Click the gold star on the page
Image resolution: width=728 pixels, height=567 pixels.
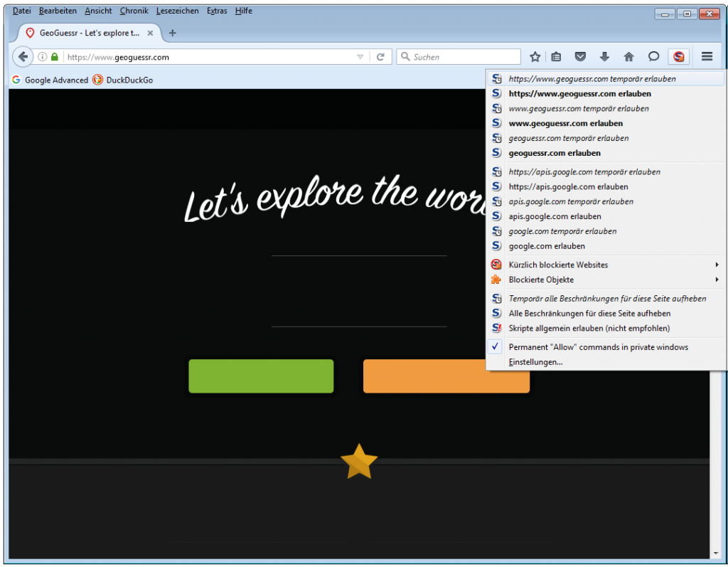coord(359,462)
